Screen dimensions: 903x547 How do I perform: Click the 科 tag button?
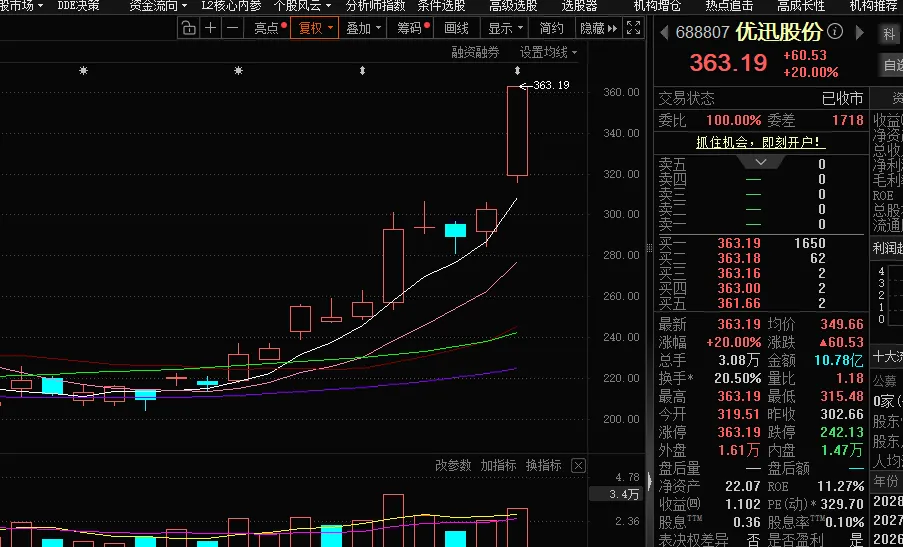(890, 33)
